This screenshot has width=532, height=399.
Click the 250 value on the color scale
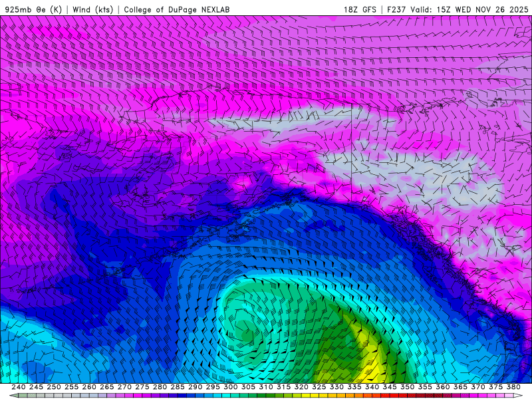click(x=54, y=387)
